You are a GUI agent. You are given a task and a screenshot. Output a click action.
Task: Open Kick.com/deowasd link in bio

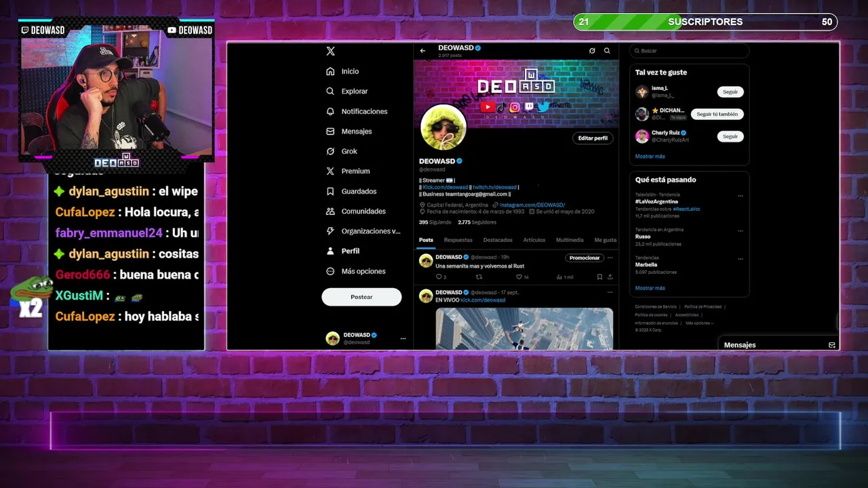tap(445, 187)
